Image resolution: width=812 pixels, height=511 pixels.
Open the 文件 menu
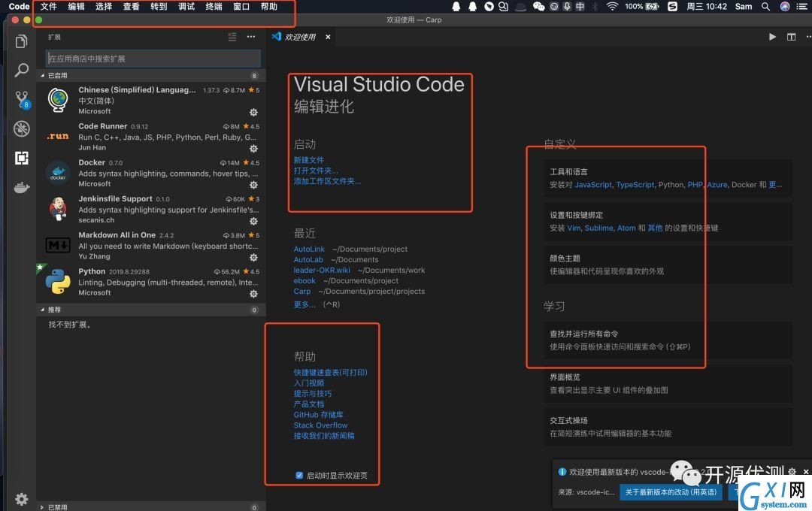tap(49, 7)
